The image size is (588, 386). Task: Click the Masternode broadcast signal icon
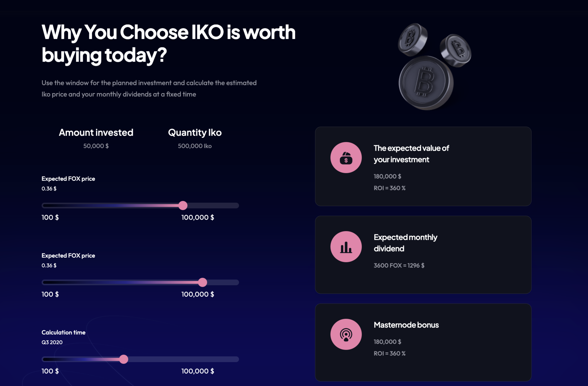pos(346,334)
